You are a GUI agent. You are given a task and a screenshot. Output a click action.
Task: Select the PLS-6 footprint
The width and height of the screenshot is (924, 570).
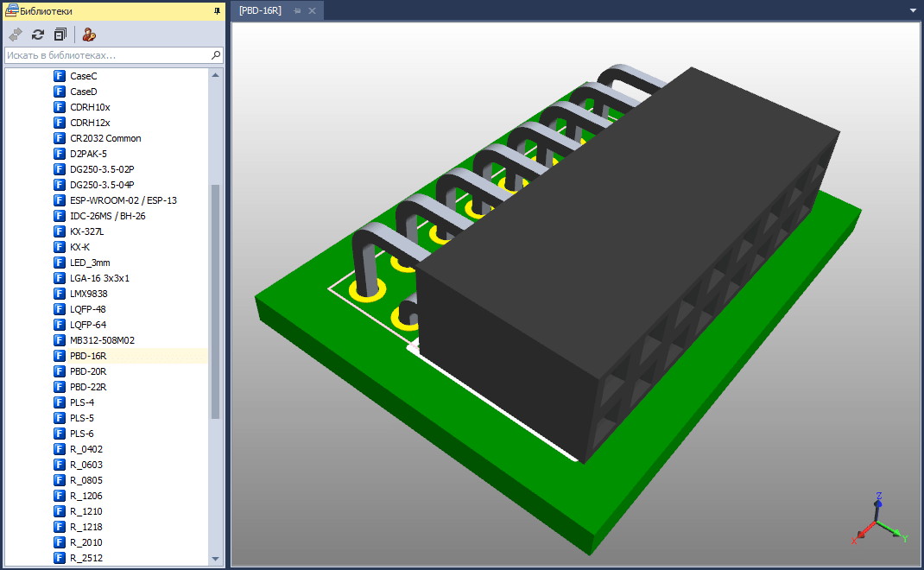pyautogui.click(x=82, y=434)
